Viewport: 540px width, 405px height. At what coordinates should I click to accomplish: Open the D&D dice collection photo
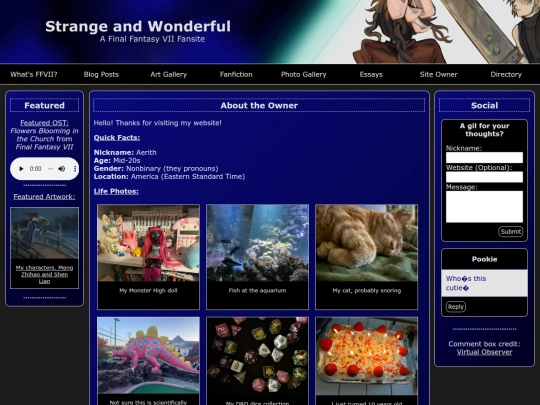258,356
